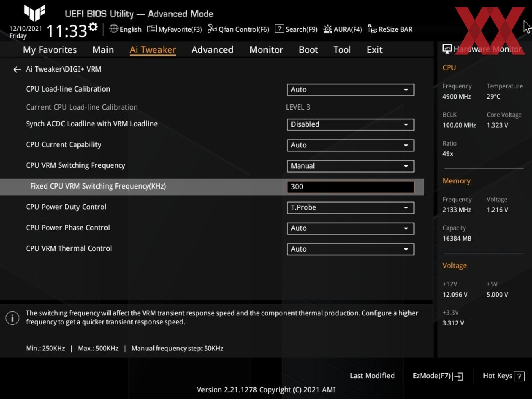
Task: Click the Hardware Monitor screen icon
Action: pyautogui.click(x=447, y=49)
